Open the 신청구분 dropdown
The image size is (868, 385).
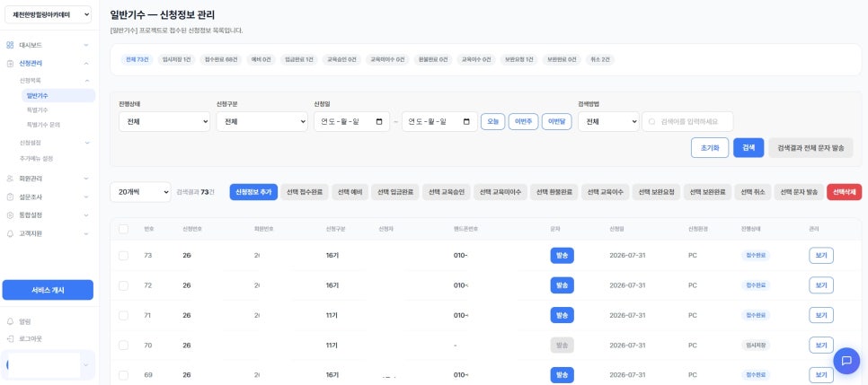[x=261, y=122]
